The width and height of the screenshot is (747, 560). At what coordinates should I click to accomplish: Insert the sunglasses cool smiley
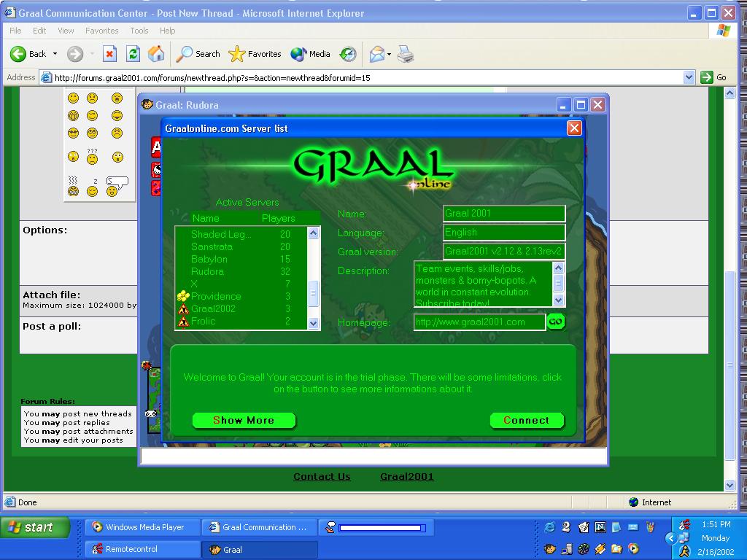tap(73, 133)
